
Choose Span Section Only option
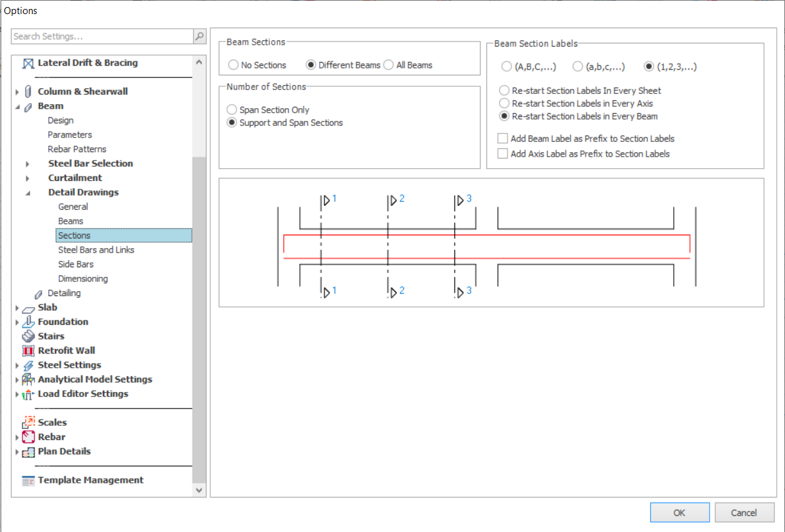[x=232, y=110]
